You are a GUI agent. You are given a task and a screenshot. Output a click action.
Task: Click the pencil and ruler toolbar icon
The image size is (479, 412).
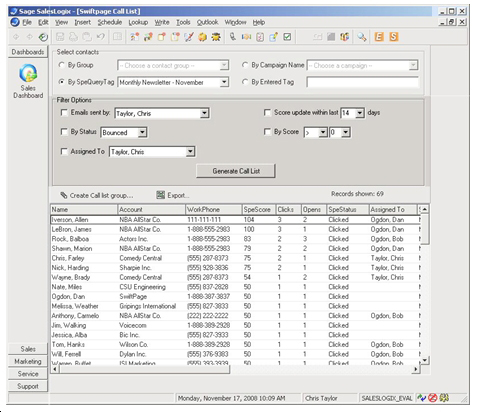[189, 37]
